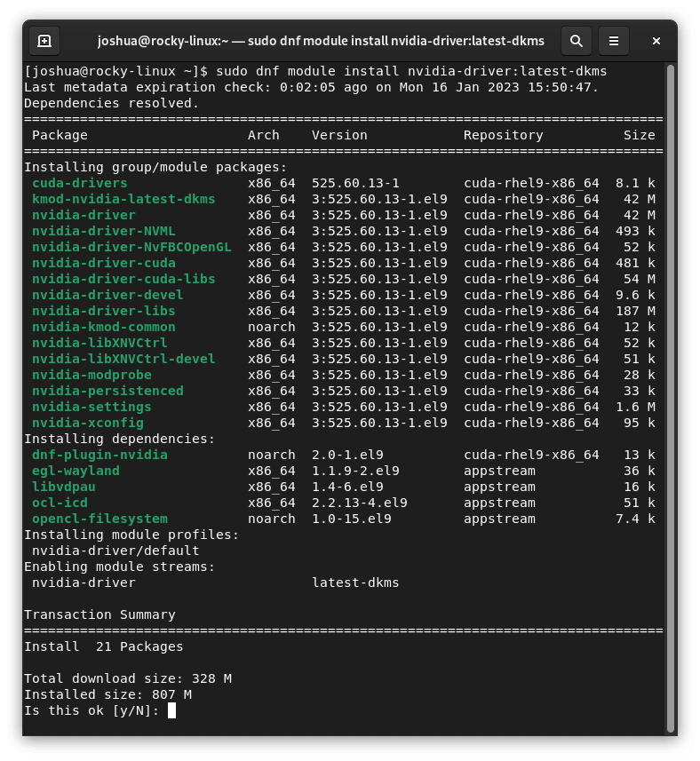Click the nvidia-kmod-common package name
The height and width of the screenshot is (761, 700).
coord(104,327)
